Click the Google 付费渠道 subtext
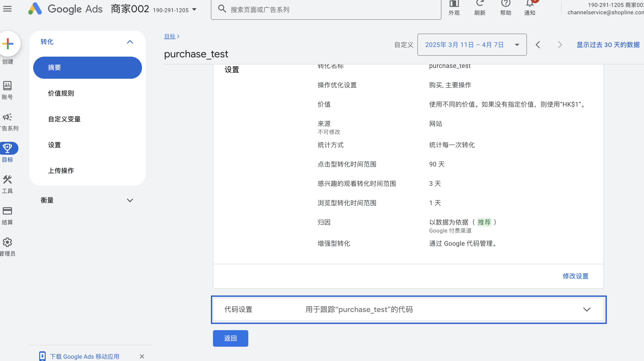 pos(450,231)
